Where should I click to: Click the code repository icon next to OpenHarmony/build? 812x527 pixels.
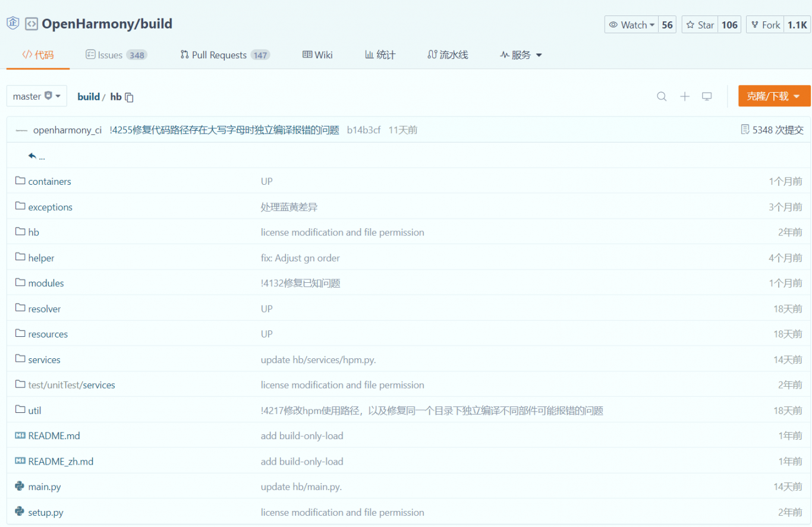point(32,24)
